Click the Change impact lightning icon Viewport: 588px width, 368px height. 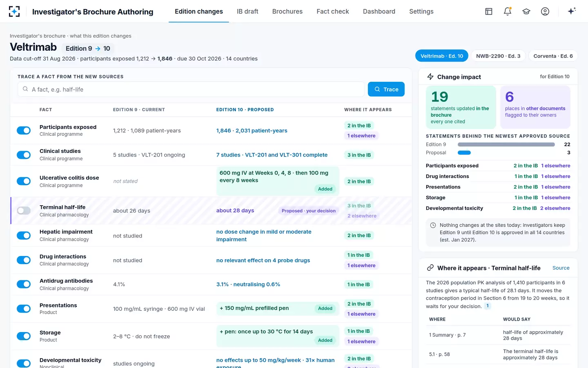point(430,76)
